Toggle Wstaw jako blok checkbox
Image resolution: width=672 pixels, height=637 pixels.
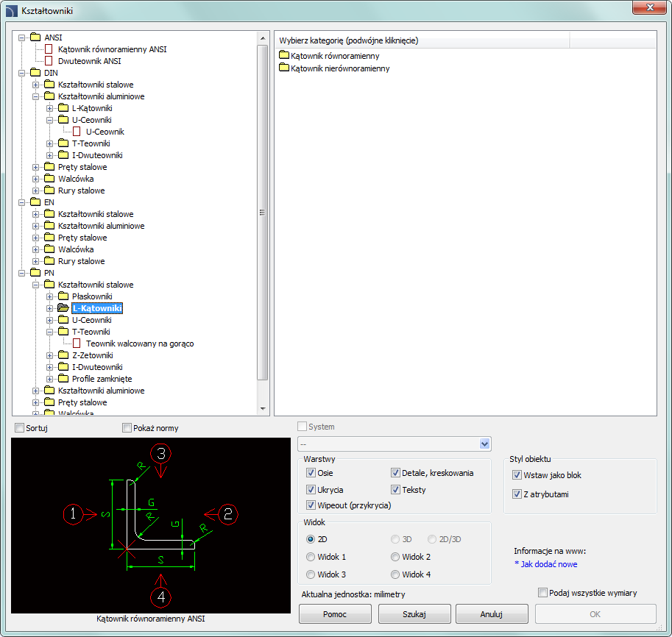coord(517,475)
